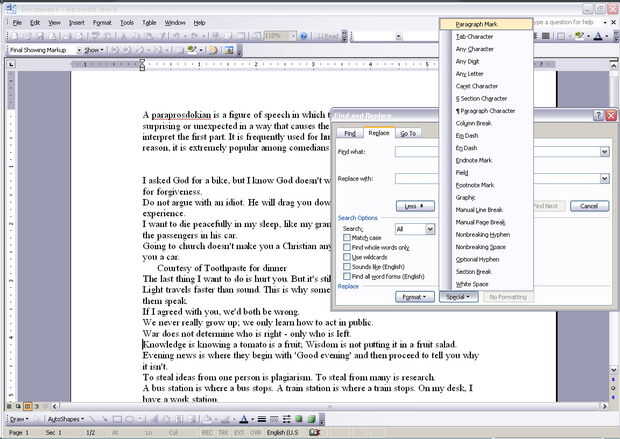620x439 pixels.
Task: Click the Highlight color marker in Formatting toolbar
Action: pyautogui.click(x=579, y=36)
